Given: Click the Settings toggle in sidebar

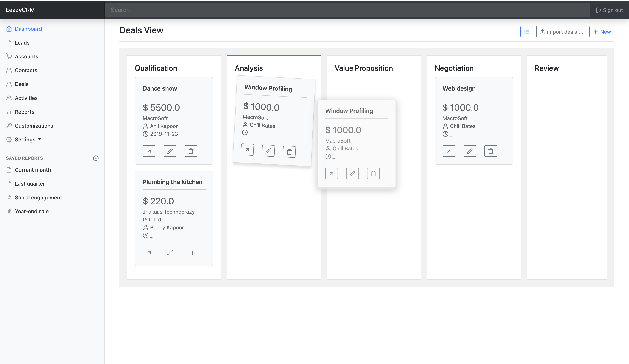Looking at the screenshot, I should [28, 139].
